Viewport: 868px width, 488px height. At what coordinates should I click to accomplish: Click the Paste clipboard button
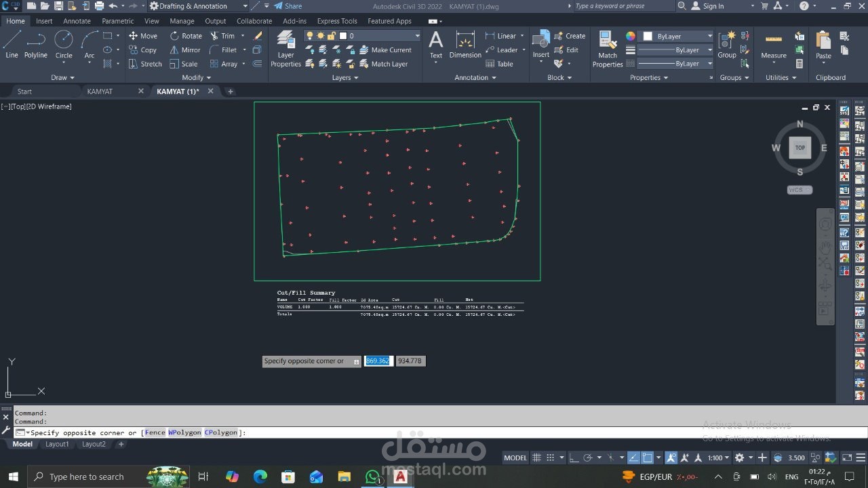823,45
